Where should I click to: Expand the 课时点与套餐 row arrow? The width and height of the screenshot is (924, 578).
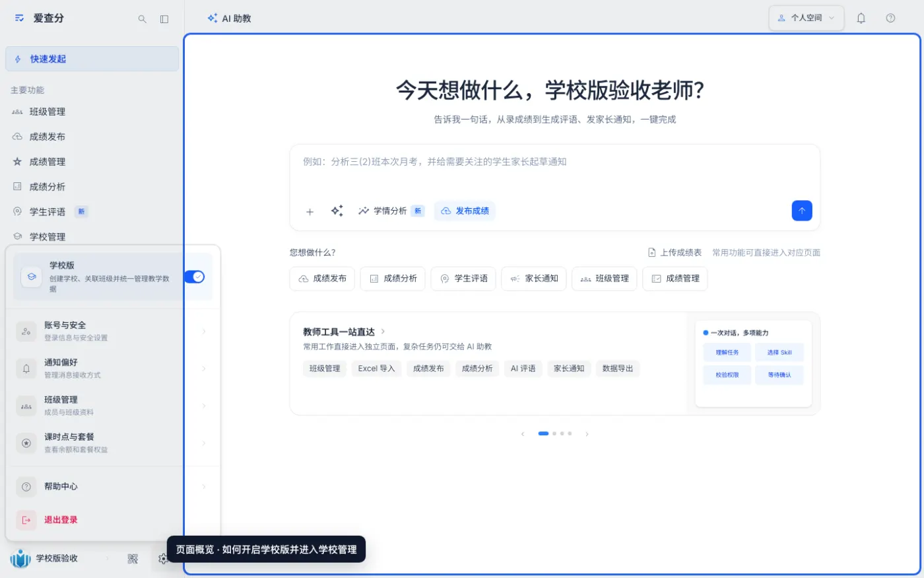pos(204,443)
